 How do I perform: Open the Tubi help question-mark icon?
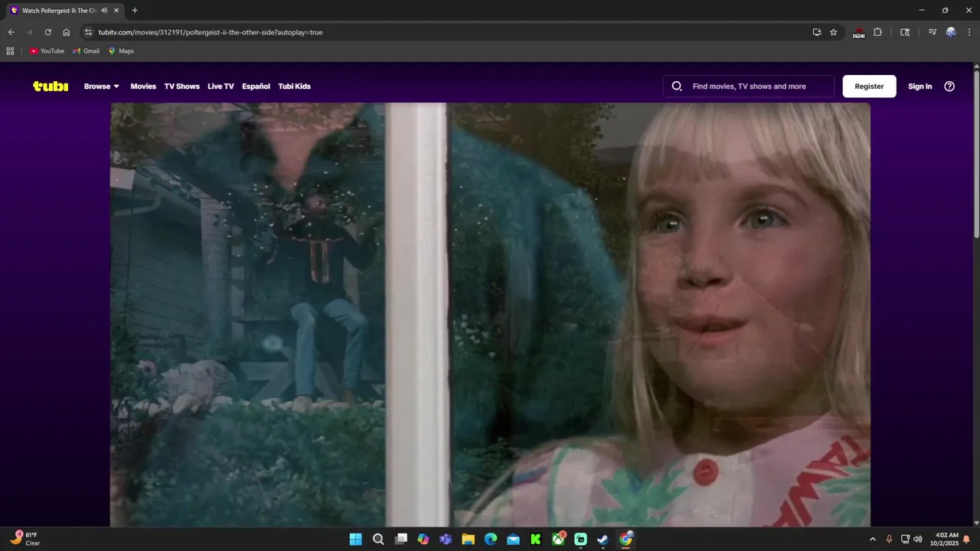click(x=949, y=86)
